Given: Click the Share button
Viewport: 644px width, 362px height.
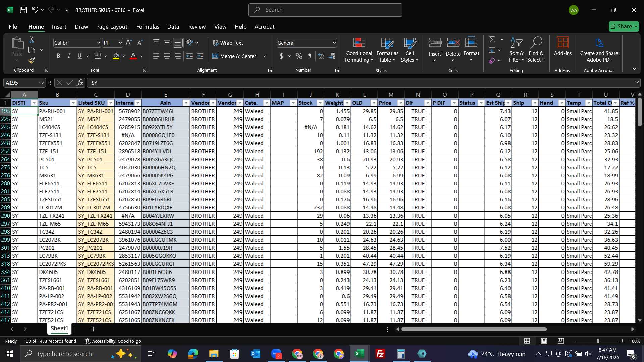Looking at the screenshot, I should click(x=624, y=26).
